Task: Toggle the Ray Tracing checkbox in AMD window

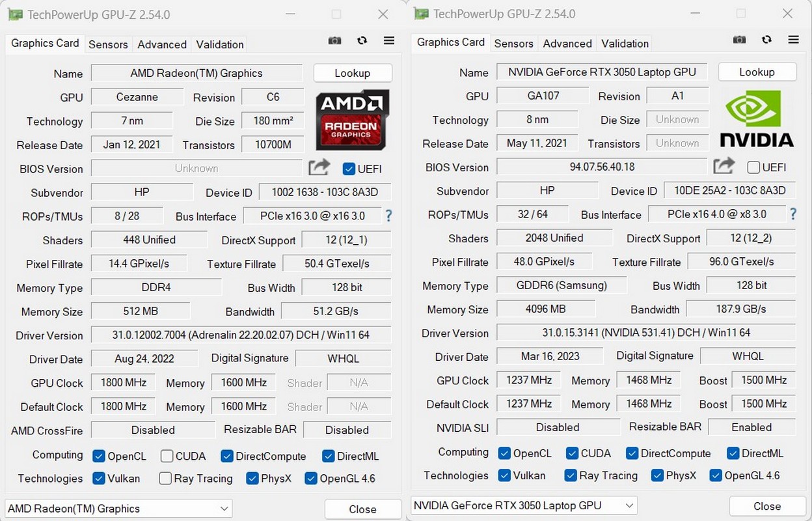Action: pyautogui.click(x=165, y=479)
